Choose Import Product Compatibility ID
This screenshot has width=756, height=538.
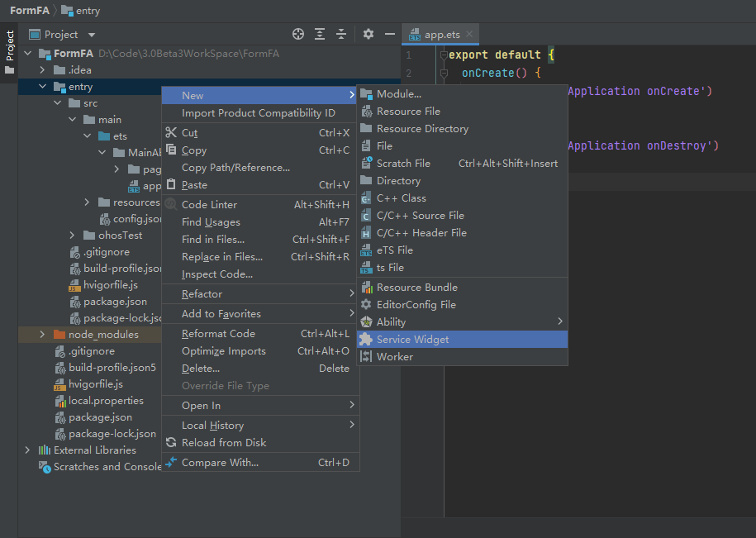point(260,112)
